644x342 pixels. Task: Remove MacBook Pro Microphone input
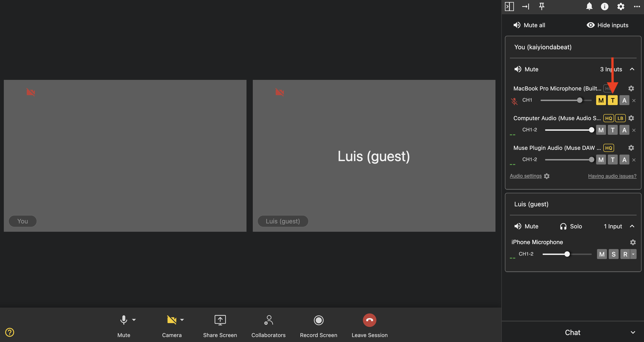[634, 101]
